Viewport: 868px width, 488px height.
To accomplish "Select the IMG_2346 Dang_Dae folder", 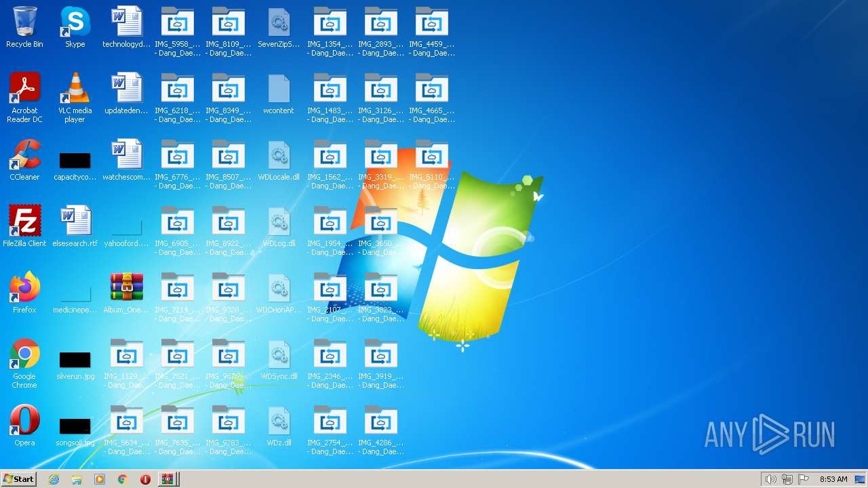I will point(330,363).
